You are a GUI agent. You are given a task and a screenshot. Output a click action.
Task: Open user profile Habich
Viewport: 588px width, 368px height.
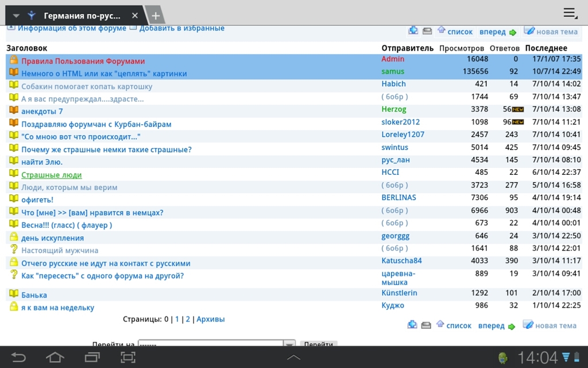394,84
